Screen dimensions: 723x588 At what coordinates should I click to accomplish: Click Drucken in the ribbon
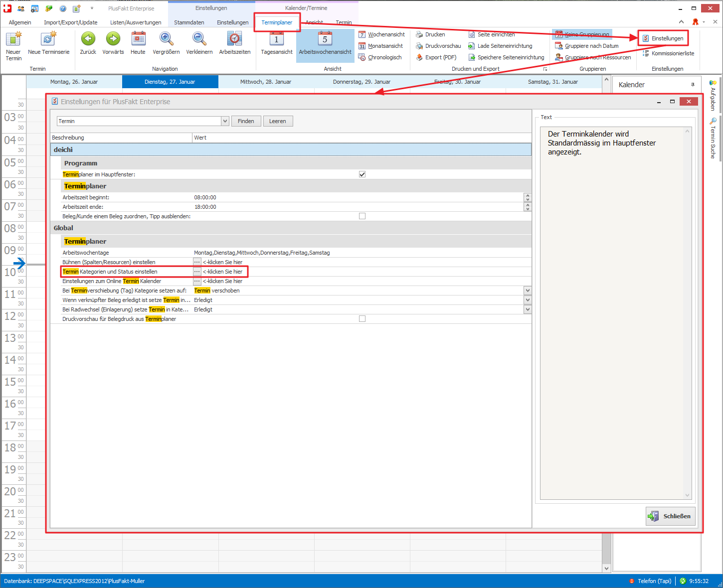pos(430,34)
